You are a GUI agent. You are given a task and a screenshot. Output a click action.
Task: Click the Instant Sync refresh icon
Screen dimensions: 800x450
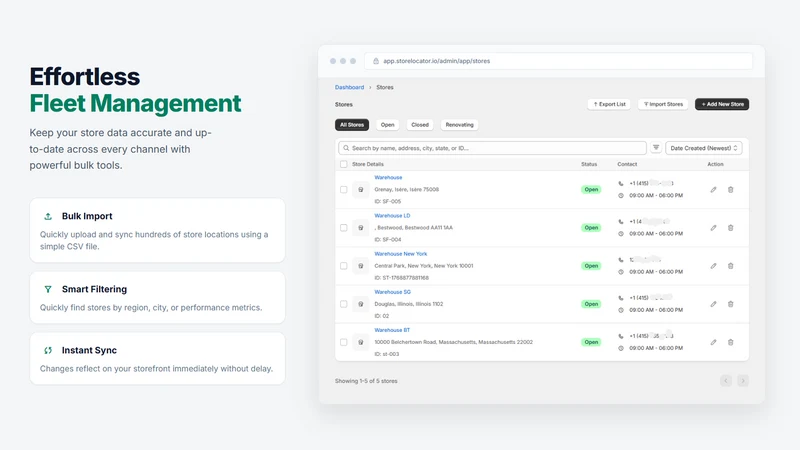pyautogui.click(x=48, y=351)
